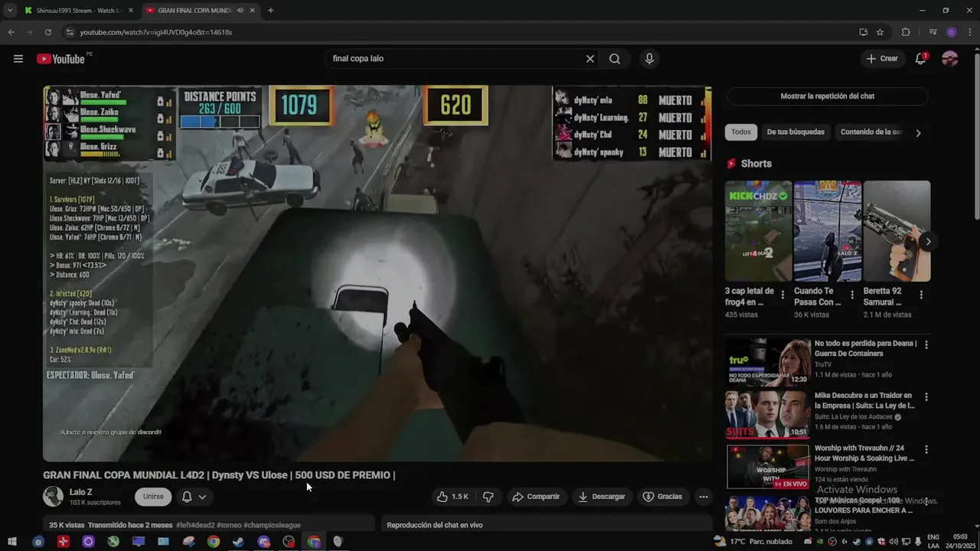
Task: Open the Windows Start menu
Action: [13, 542]
